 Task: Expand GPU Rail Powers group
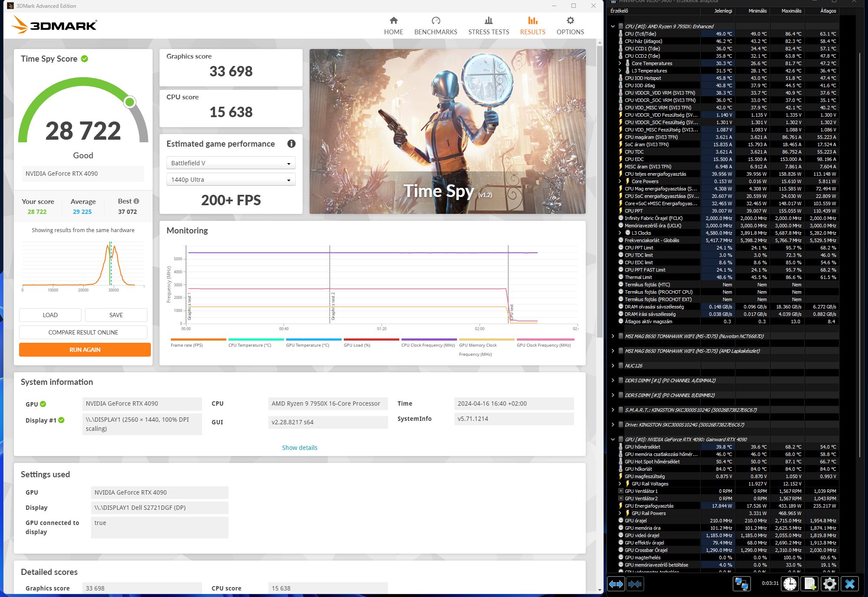click(x=620, y=513)
